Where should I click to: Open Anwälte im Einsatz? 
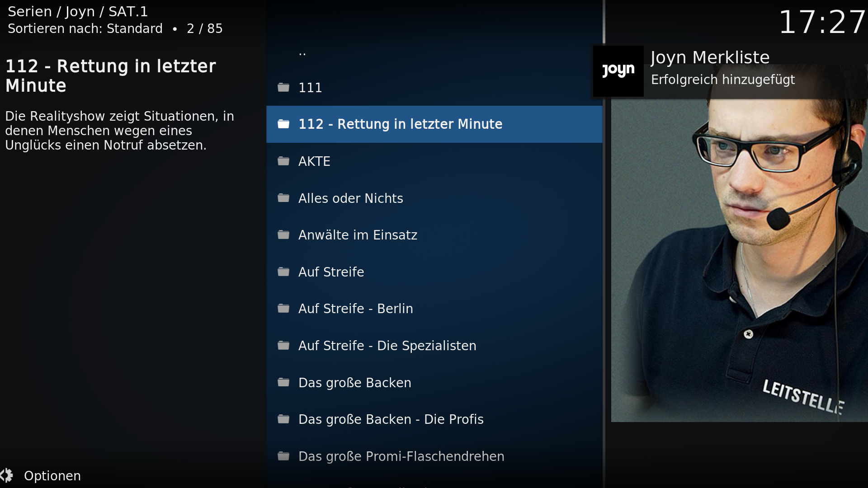[x=434, y=235]
